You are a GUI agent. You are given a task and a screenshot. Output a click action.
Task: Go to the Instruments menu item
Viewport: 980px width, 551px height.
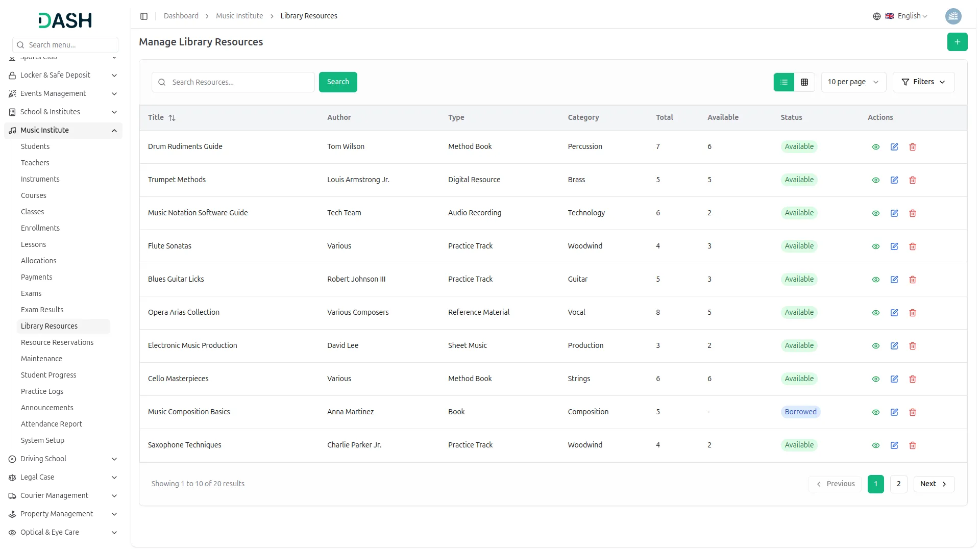pos(40,179)
